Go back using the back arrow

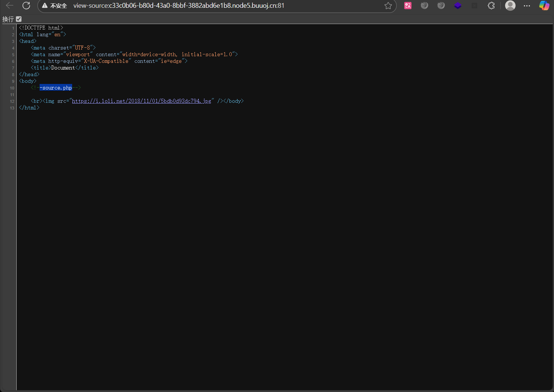[9, 6]
